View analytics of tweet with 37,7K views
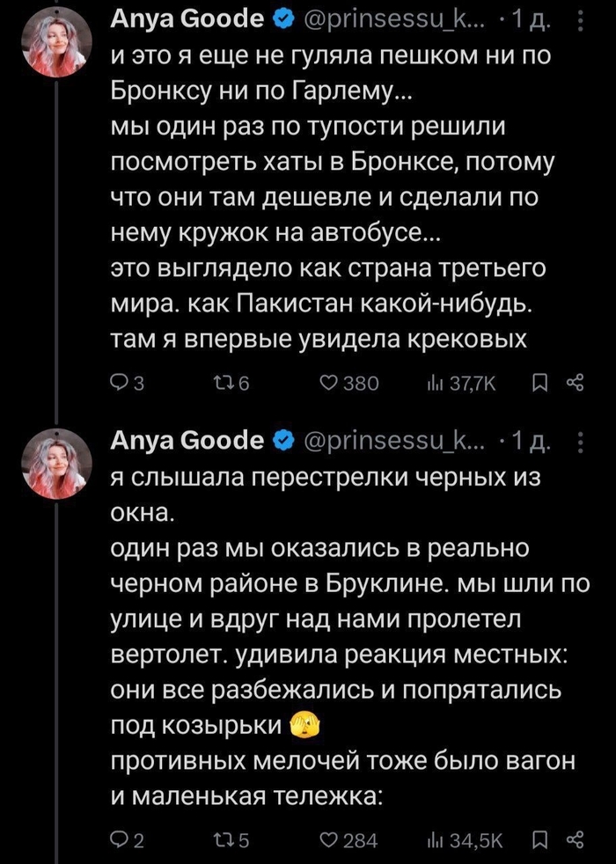 434,383
